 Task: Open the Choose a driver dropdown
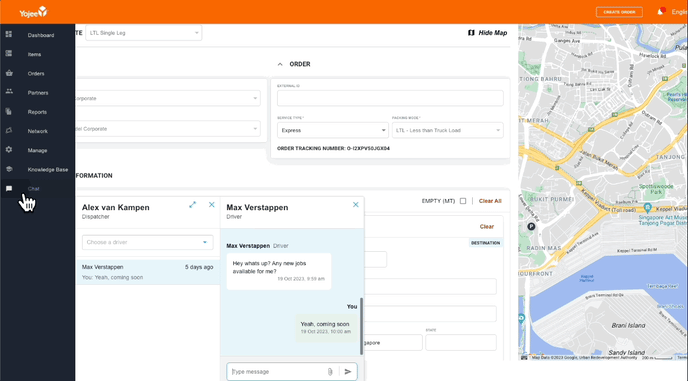point(147,242)
